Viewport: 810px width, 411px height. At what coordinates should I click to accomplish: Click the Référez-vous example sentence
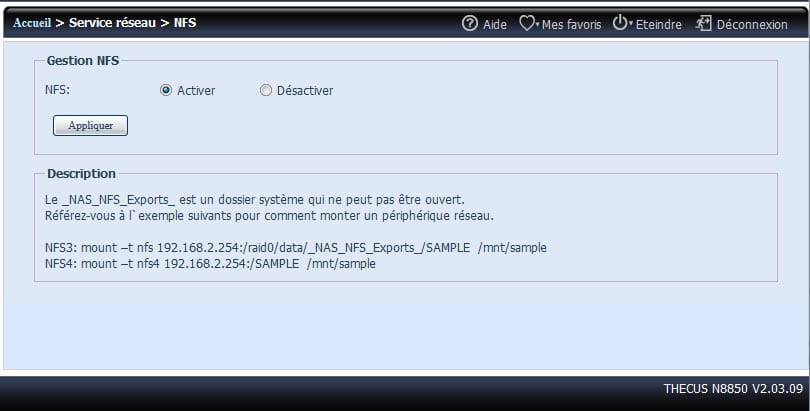pos(269,216)
